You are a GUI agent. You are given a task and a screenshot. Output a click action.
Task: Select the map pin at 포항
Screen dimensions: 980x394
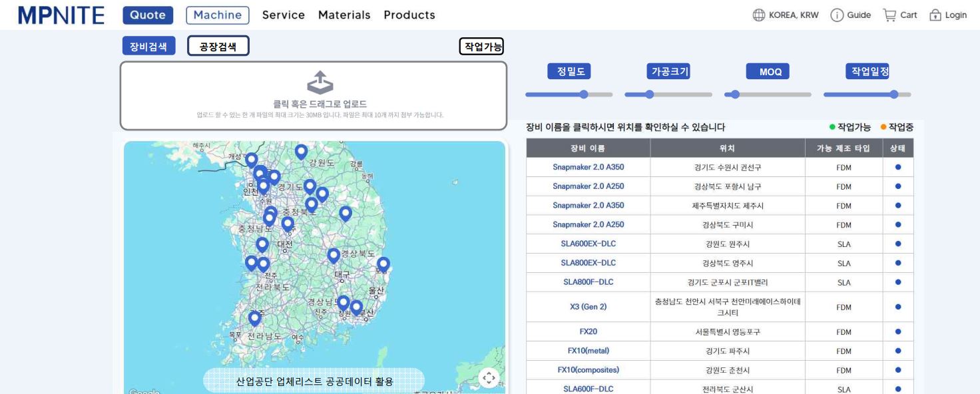(383, 265)
